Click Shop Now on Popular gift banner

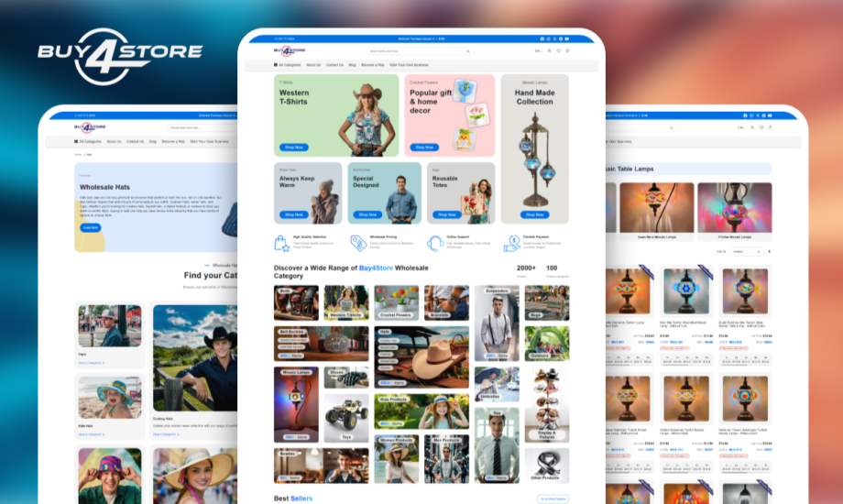424,147
